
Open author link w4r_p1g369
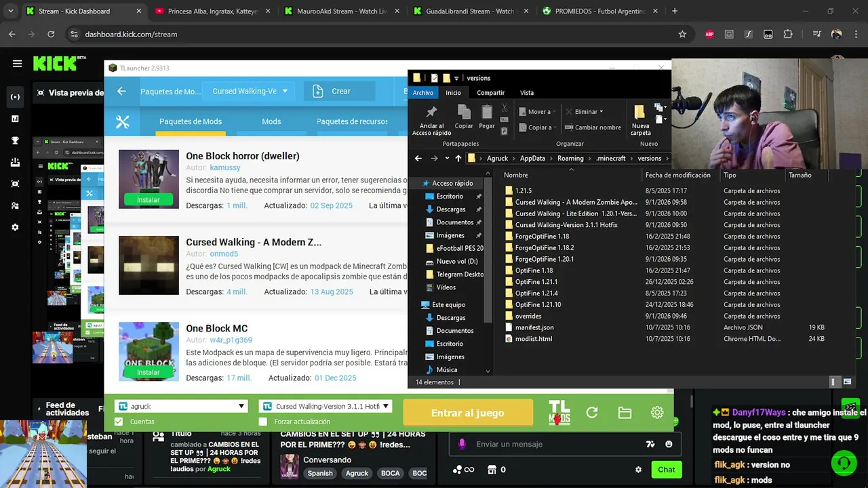(x=231, y=340)
